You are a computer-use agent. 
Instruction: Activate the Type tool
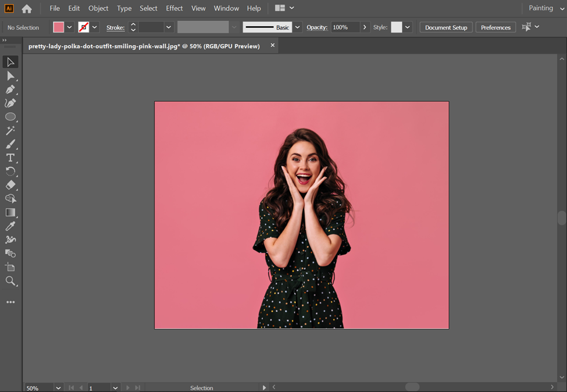10,158
